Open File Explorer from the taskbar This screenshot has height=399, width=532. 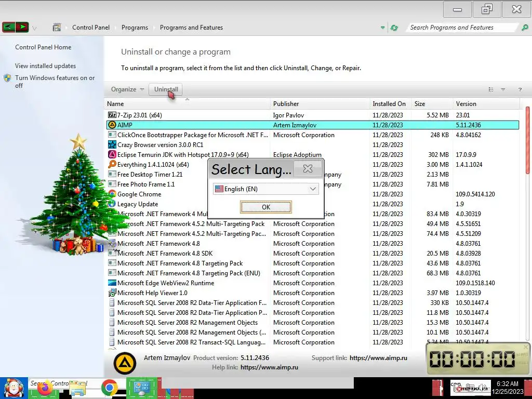78,389
